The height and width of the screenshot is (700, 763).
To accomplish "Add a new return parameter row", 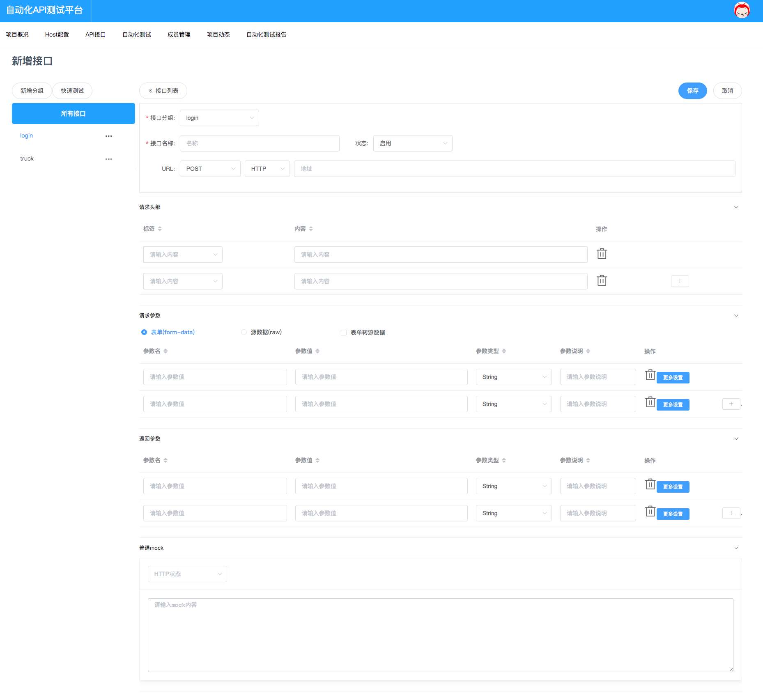I will coord(731,513).
